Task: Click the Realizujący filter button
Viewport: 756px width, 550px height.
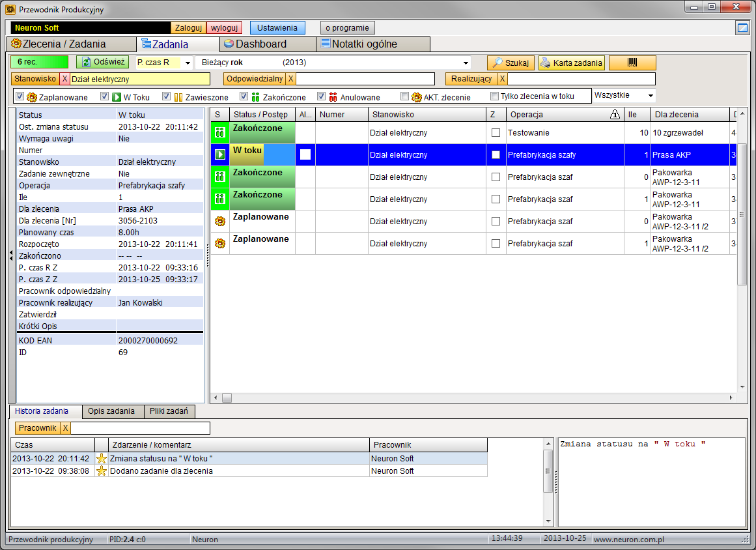Action: tap(471, 79)
